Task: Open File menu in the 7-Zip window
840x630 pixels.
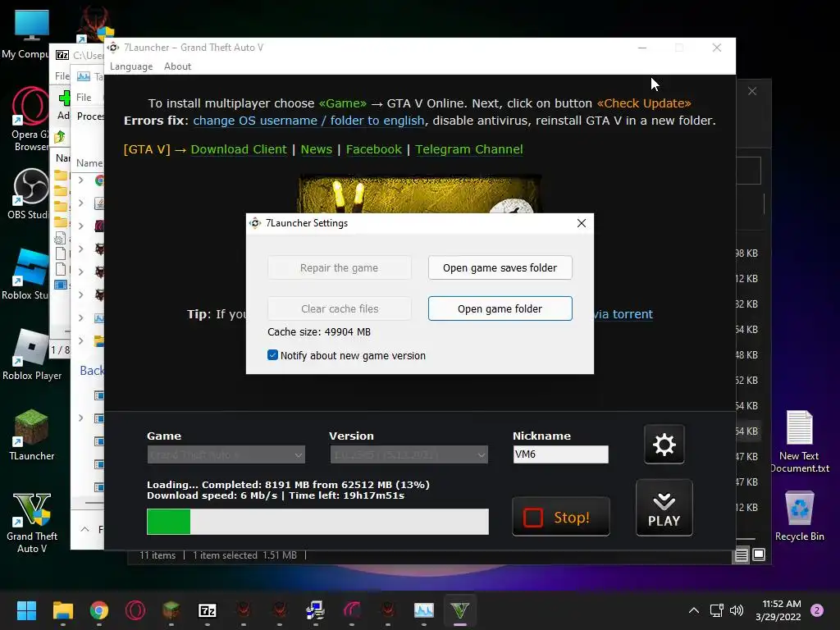Action: point(62,76)
